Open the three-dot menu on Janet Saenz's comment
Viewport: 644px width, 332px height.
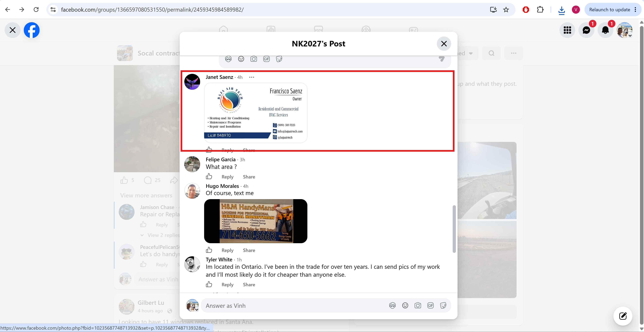coord(252,77)
